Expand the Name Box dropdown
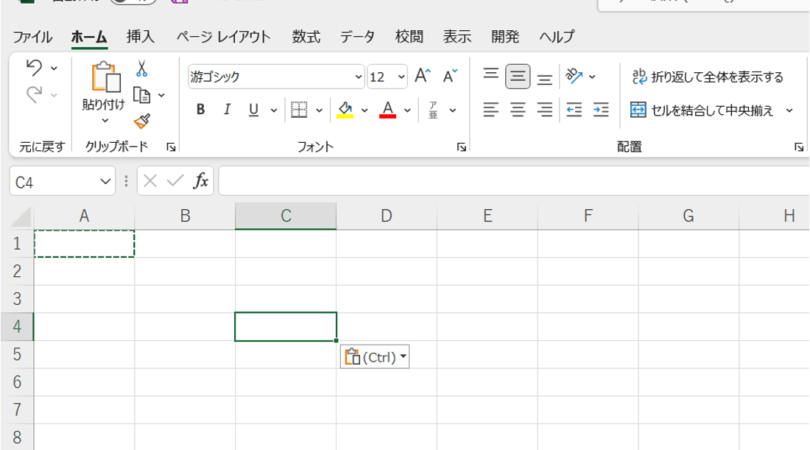810x450 pixels. pos(106,181)
